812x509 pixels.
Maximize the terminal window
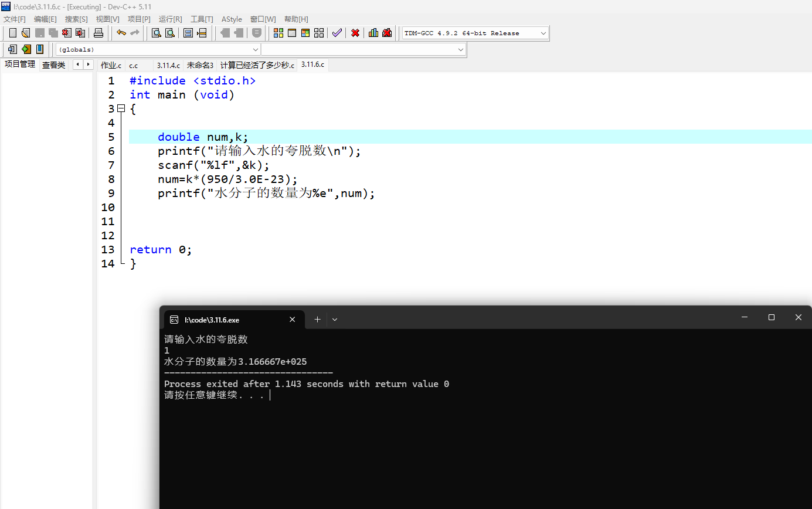tap(772, 317)
